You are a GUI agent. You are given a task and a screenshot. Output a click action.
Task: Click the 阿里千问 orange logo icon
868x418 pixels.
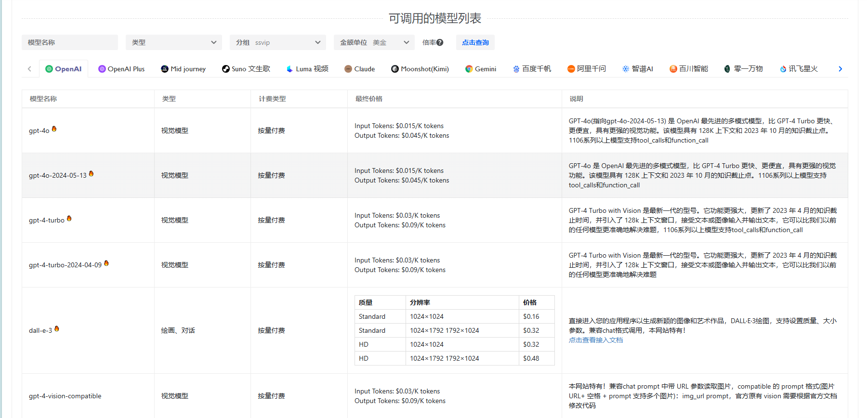[x=571, y=69]
